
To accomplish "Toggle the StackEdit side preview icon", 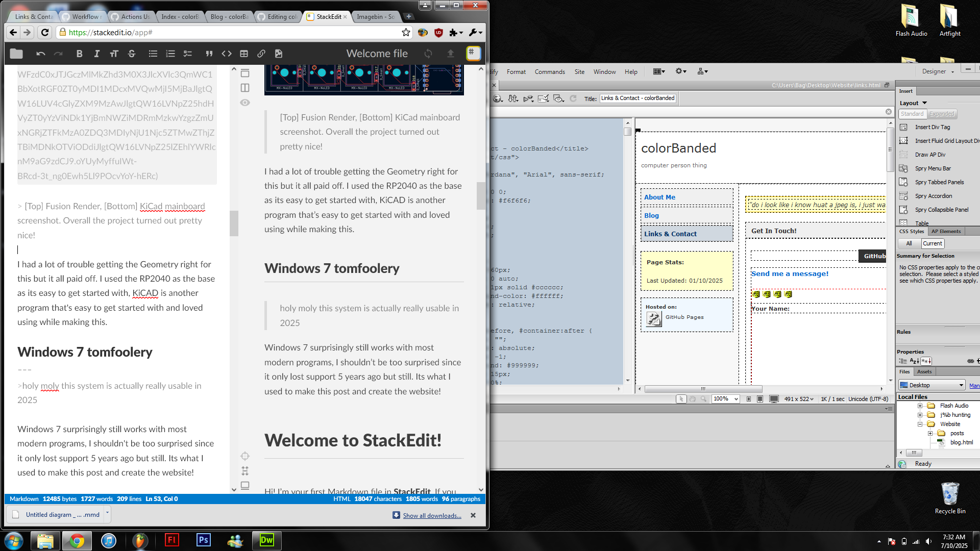I will (245, 88).
